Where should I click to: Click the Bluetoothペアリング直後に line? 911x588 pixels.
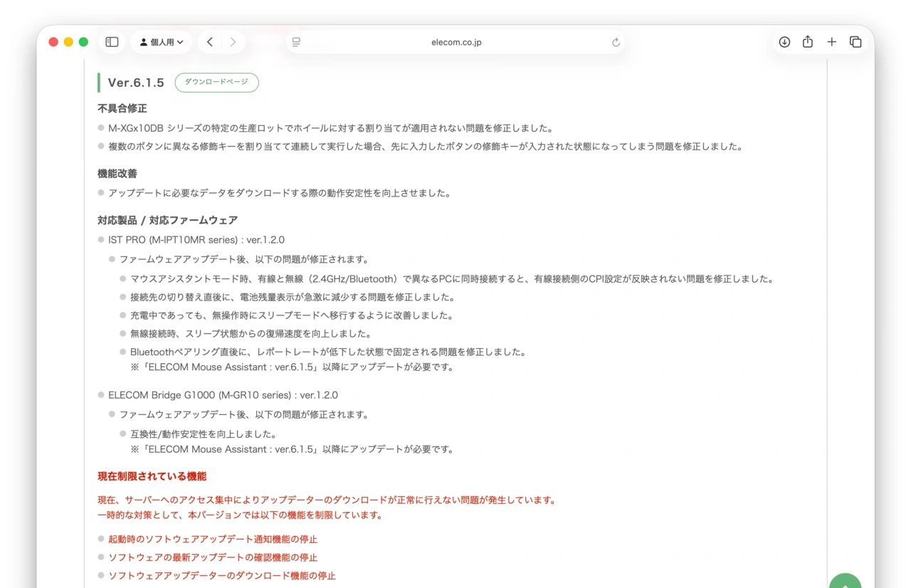(328, 352)
